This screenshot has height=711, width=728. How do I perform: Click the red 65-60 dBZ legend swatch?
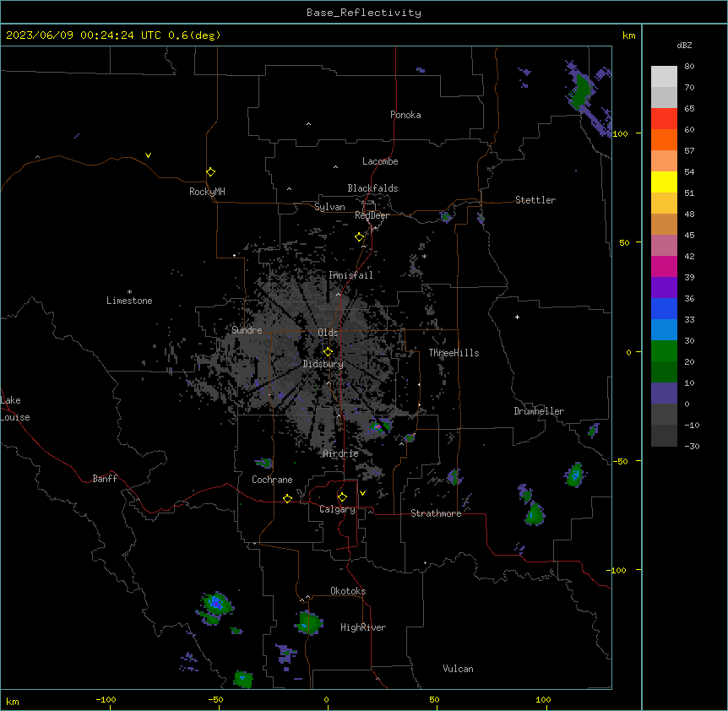point(664,118)
